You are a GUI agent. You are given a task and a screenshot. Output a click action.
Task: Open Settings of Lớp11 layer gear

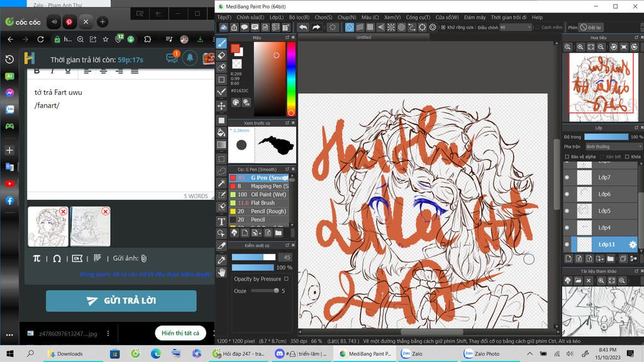(633, 244)
